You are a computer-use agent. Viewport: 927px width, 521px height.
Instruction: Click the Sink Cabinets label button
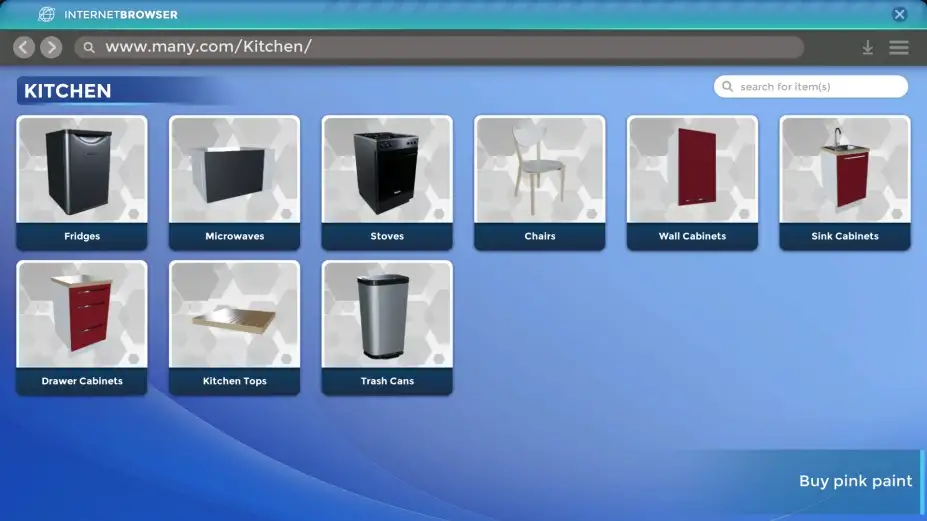tap(845, 236)
